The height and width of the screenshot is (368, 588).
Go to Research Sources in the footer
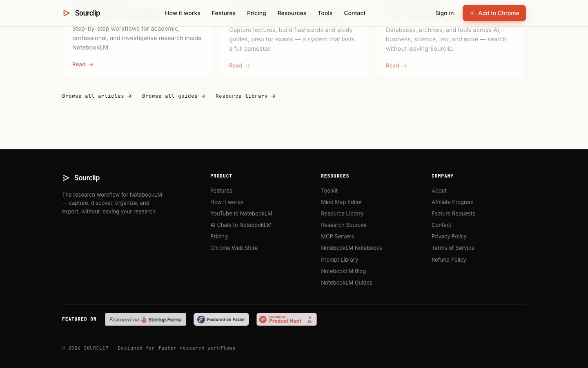pyautogui.click(x=344, y=225)
